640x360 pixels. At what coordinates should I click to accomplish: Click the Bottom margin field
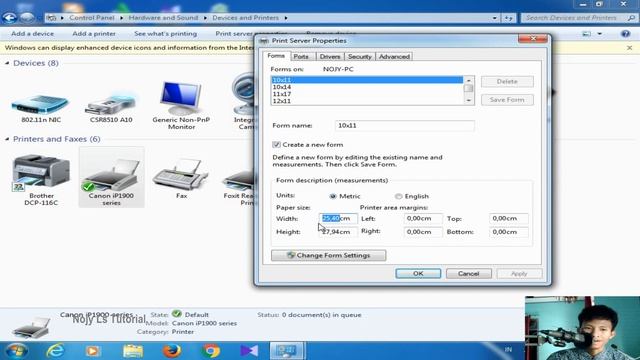pos(509,232)
